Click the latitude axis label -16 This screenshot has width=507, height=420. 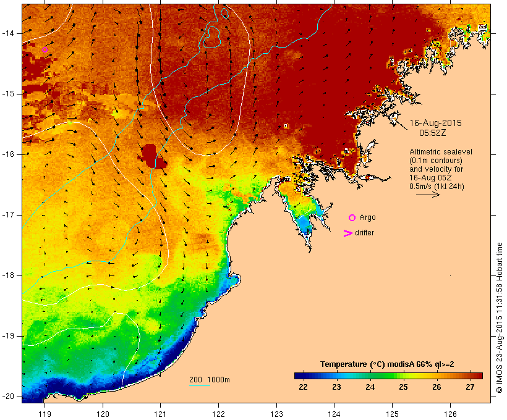pos(8,154)
